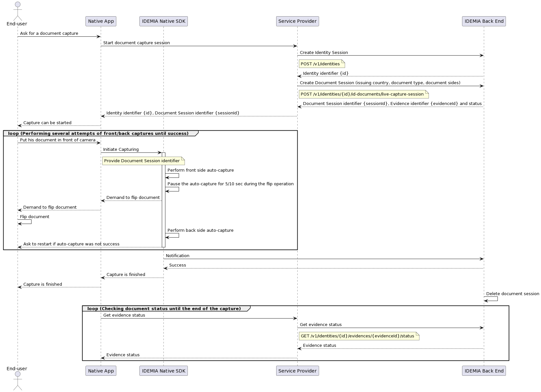The height and width of the screenshot is (392, 541).
Task: Click the 'Flip document' self-message
Action: pos(34,217)
